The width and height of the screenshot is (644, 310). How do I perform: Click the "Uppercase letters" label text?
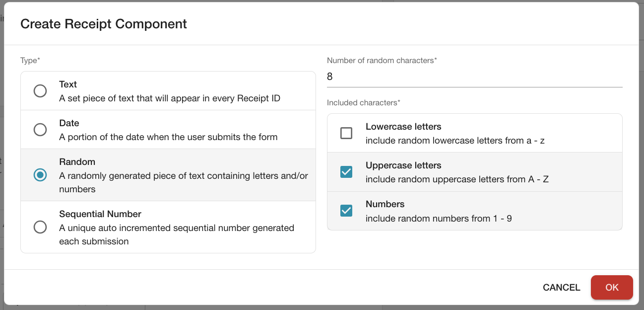click(x=403, y=165)
